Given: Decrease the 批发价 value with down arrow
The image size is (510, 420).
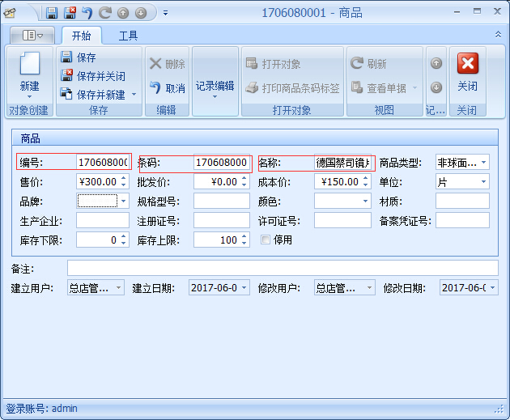Looking at the screenshot, I should [244, 185].
